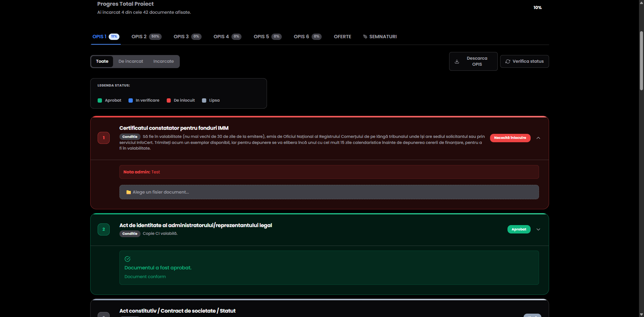This screenshot has width=644, height=317.
Task: Switch to the OPIS 3 tab
Action: pos(187,37)
